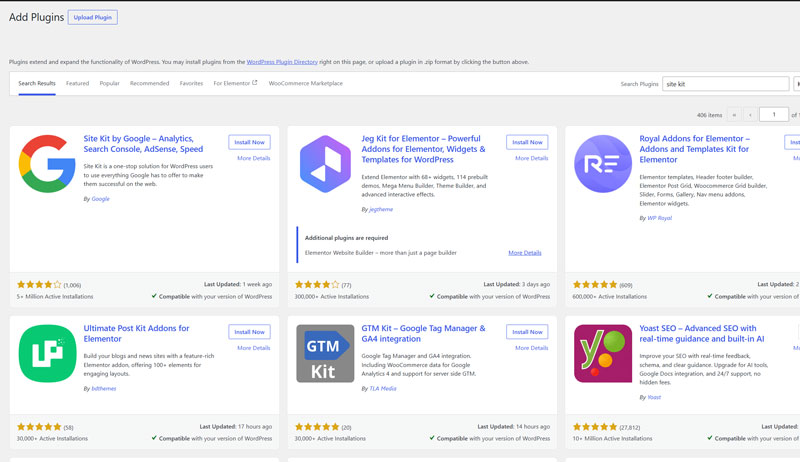This screenshot has width=800, height=462.
Task: Click the Royal Addons RE plugin icon
Action: (603, 164)
